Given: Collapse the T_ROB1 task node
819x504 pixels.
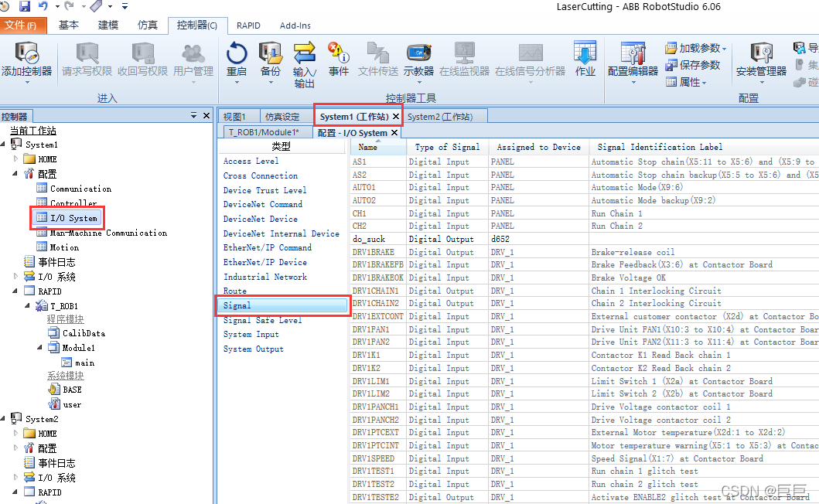Looking at the screenshot, I should click(28, 305).
